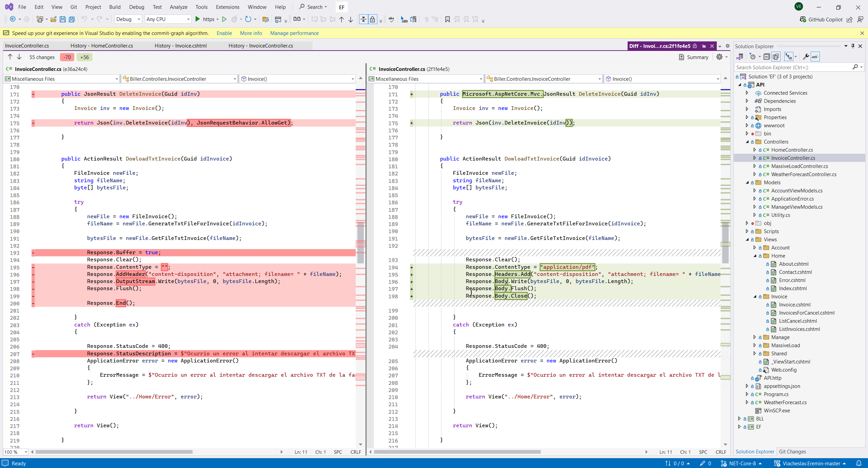Adjust the 100% zoom control in status bar
This screenshot has height=468, width=868.
(x=16, y=452)
